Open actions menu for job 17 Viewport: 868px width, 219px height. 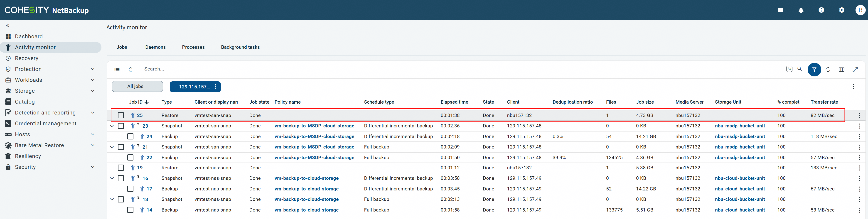[x=860, y=189]
